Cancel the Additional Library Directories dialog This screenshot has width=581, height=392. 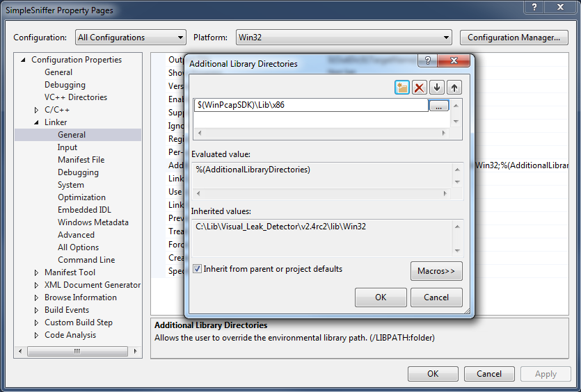tap(436, 297)
